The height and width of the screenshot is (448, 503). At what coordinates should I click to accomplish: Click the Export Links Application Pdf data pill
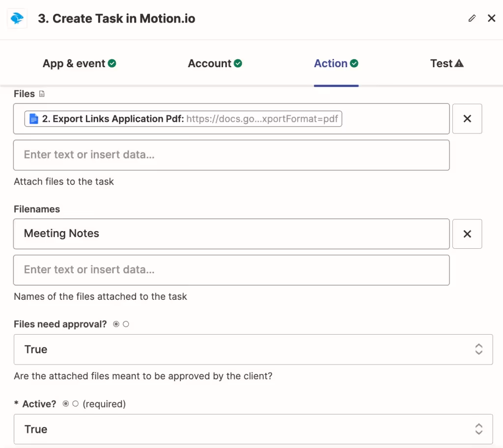183,119
